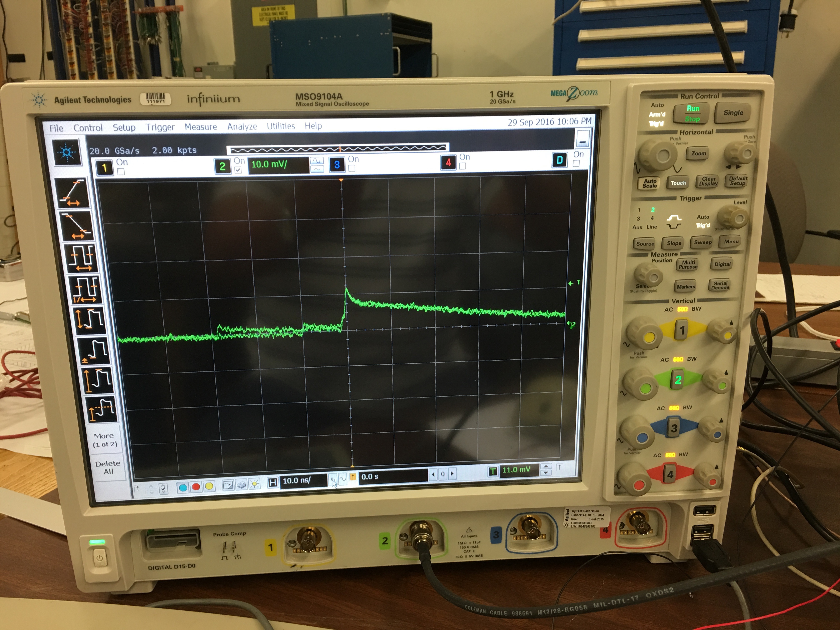Click Delete All measurements
Viewport: 840px width, 630px height.
click(108, 467)
